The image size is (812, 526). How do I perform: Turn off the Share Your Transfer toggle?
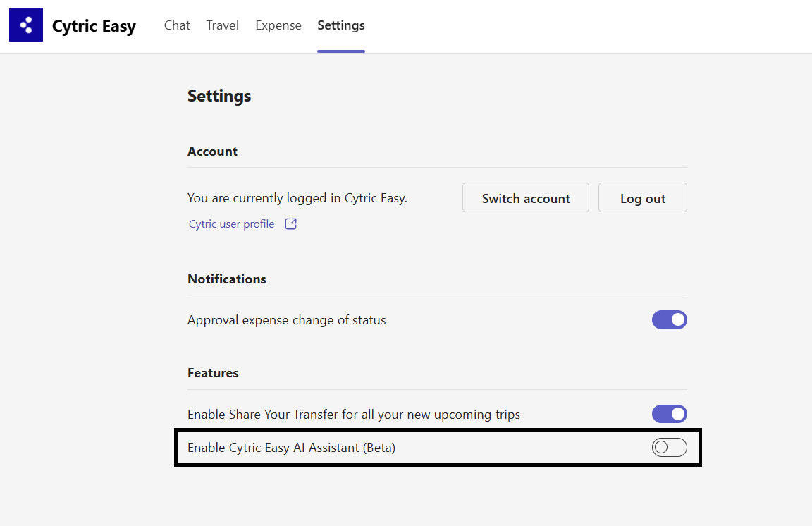tap(669, 414)
